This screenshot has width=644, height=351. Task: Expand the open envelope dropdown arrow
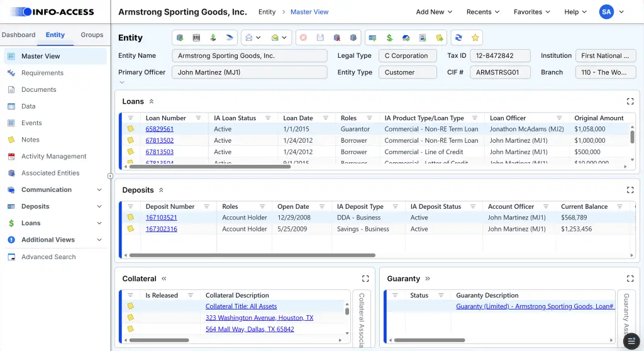[x=258, y=38]
